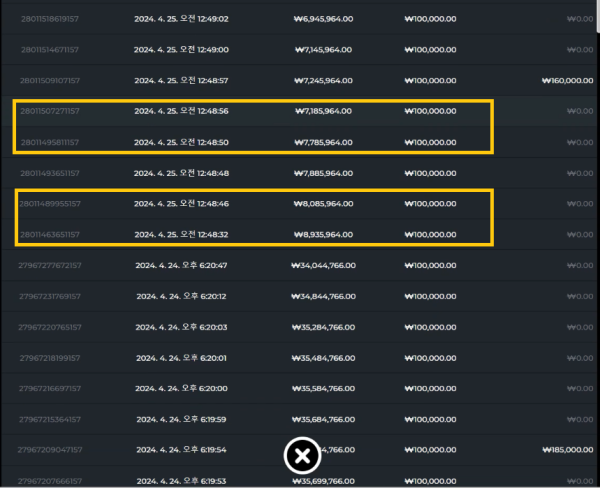Select the ₩100,000.00 bet in the 12:49:02 row
600x488 pixels.
coord(430,19)
